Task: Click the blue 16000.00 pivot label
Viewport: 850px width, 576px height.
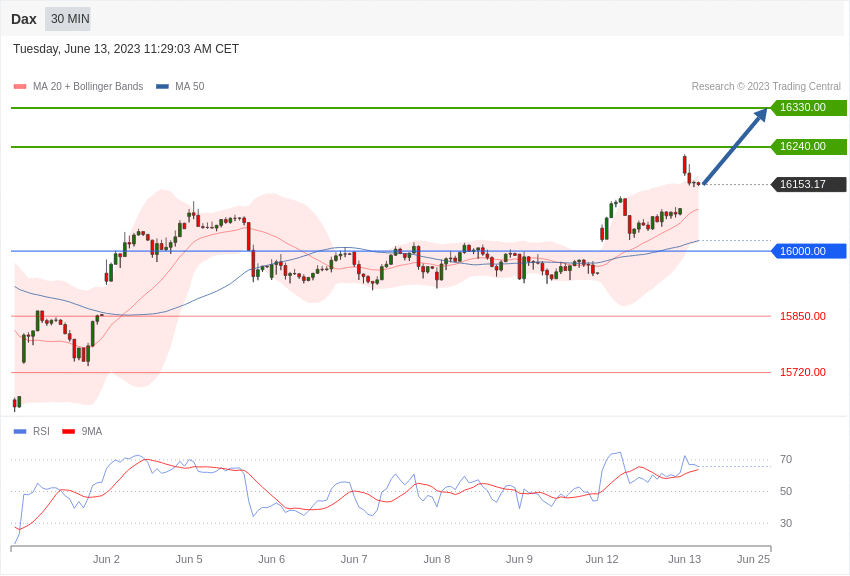Action: (x=809, y=251)
